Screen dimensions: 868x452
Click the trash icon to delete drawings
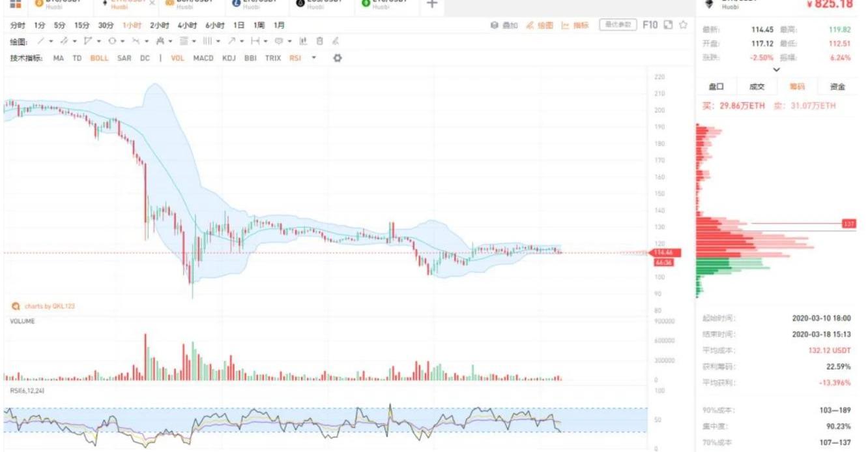(x=319, y=41)
